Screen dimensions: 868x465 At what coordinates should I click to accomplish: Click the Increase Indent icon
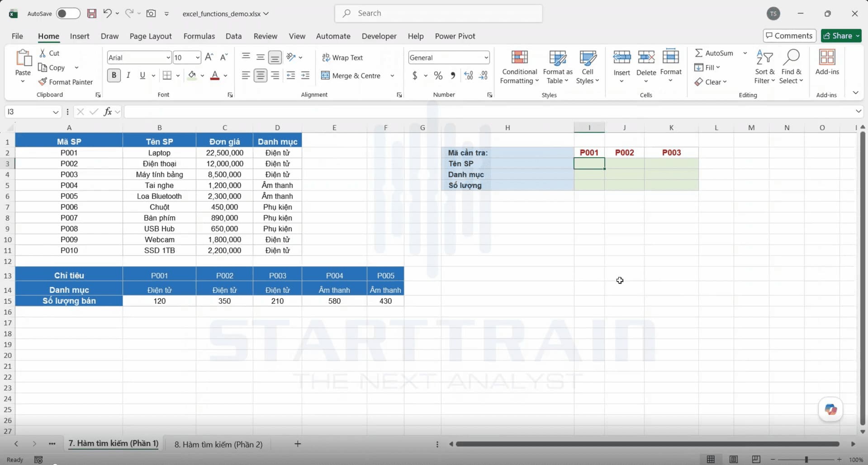(x=305, y=75)
